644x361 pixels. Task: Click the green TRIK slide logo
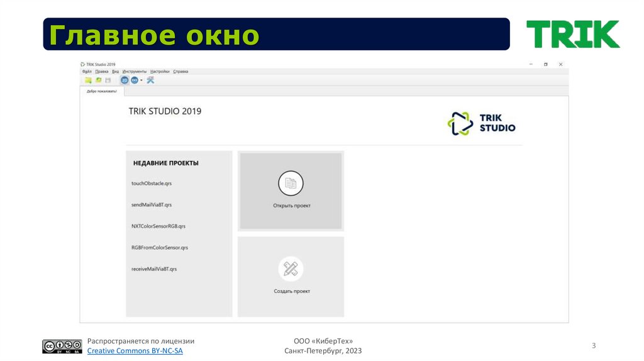[x=573, y=34]
